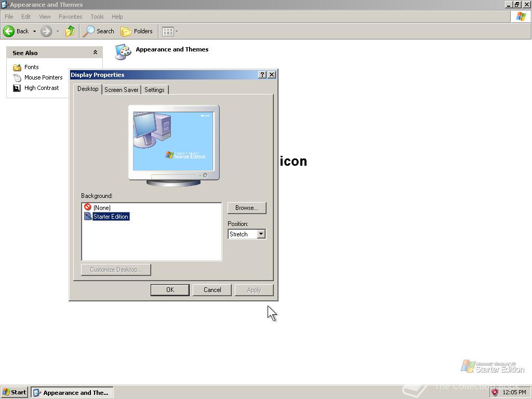Image resolution: width=532 pixels, height=399 pixels.
Task: Click Cancel in Display Properties
Action: click(212, 290)
